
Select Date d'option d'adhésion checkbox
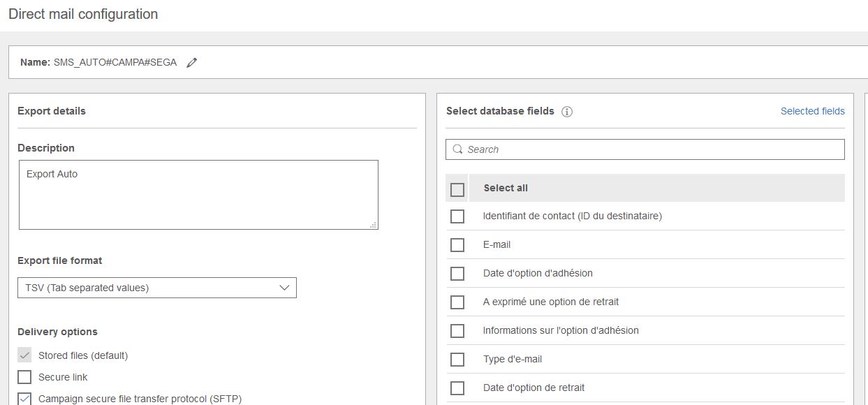(x=457, y=274)
